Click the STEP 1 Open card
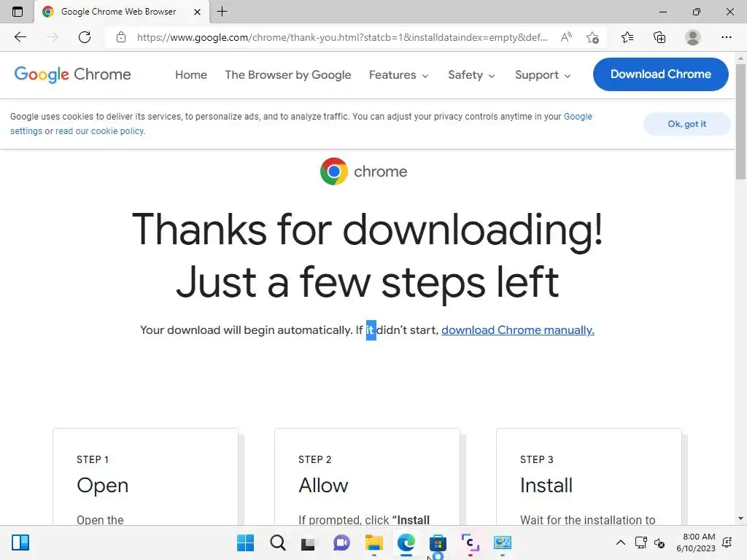 tap(145, 477)
